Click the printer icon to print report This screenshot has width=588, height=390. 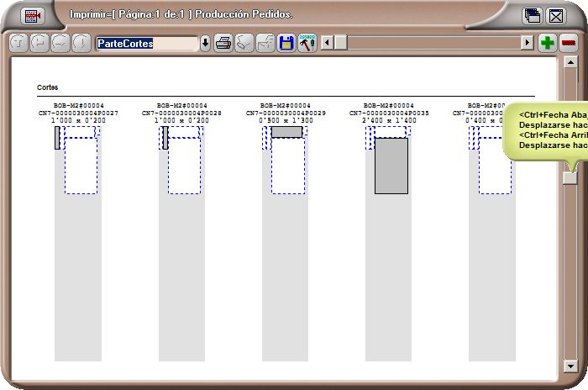223,43
